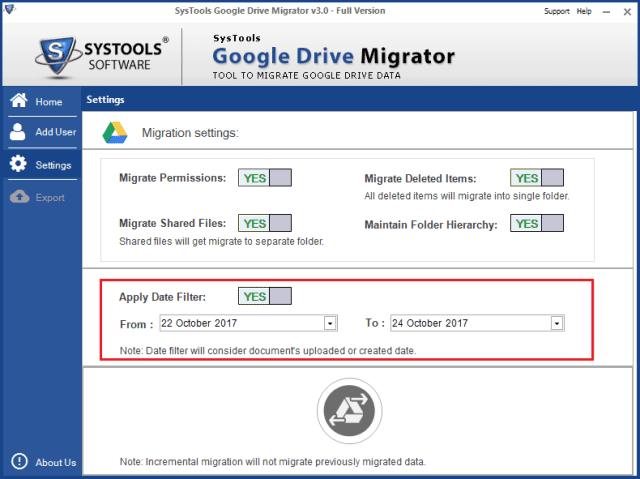640x479 pixels.
Task: Click the date filter uploaded or created note
Action: click(x=268, y=351)
